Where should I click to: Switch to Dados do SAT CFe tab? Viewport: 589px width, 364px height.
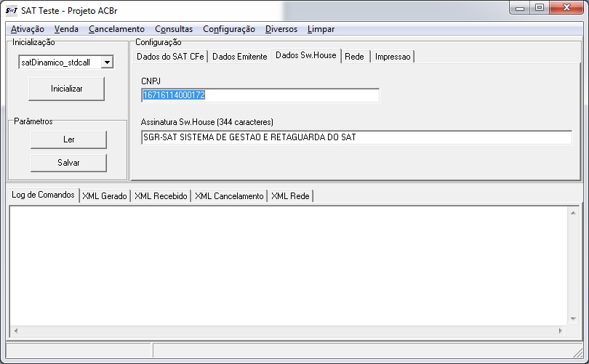click(x=170, y=57)
